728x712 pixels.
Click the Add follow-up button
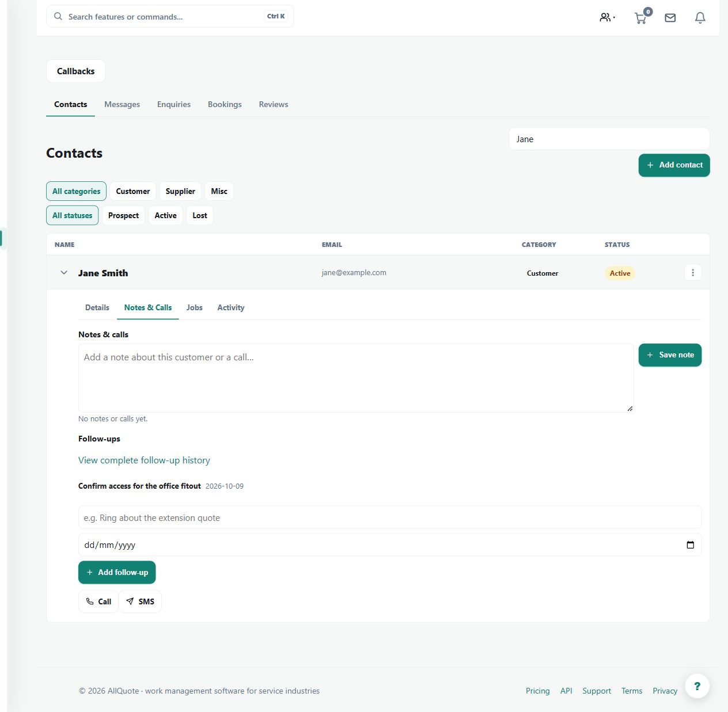[117, 572]
